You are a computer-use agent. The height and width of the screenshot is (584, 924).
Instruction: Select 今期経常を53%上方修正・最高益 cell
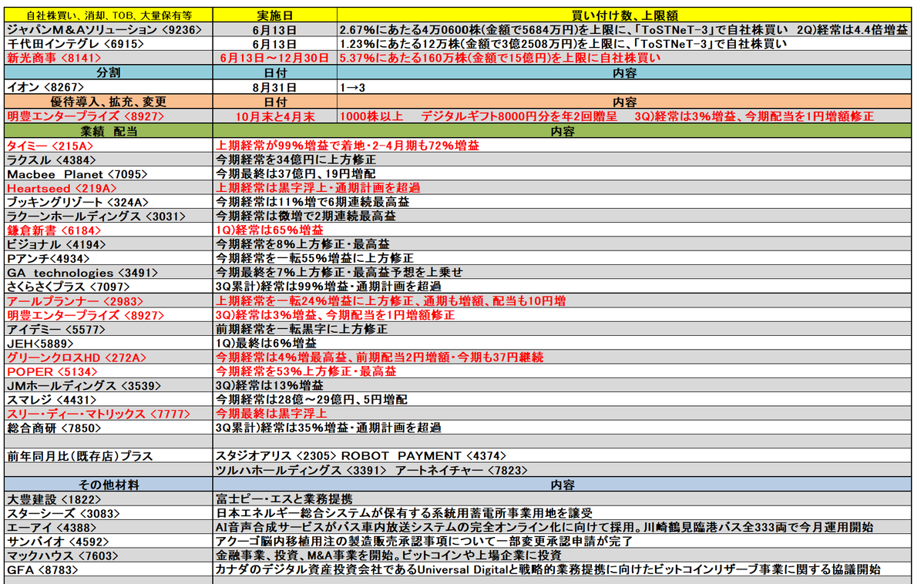(x=562, y=372)
